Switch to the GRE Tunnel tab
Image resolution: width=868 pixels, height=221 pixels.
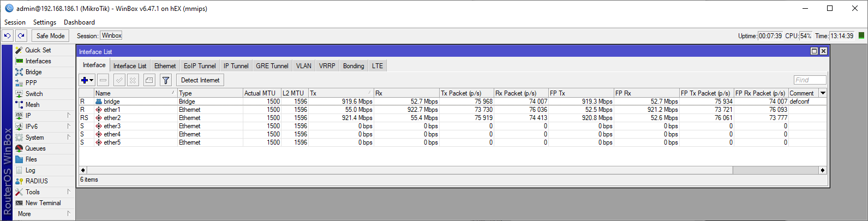coord(272,66)
